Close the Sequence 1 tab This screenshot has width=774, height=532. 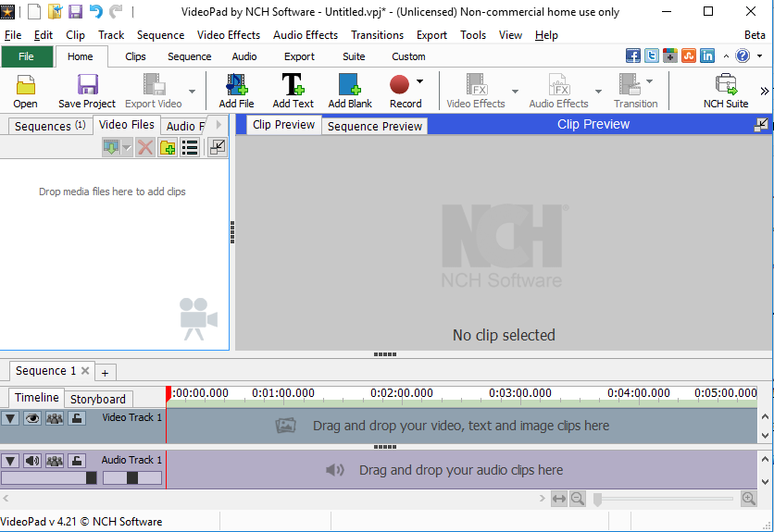pyautogui.click(x=85, y=371)
